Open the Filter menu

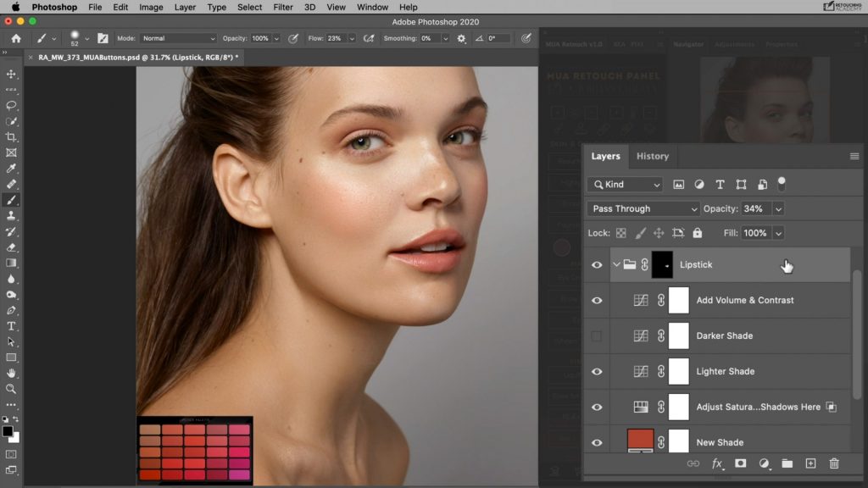282,7
